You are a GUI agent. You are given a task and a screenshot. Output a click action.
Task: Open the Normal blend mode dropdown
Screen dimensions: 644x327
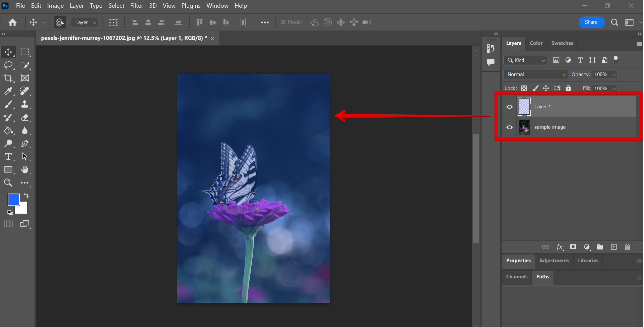coord(535,74)
